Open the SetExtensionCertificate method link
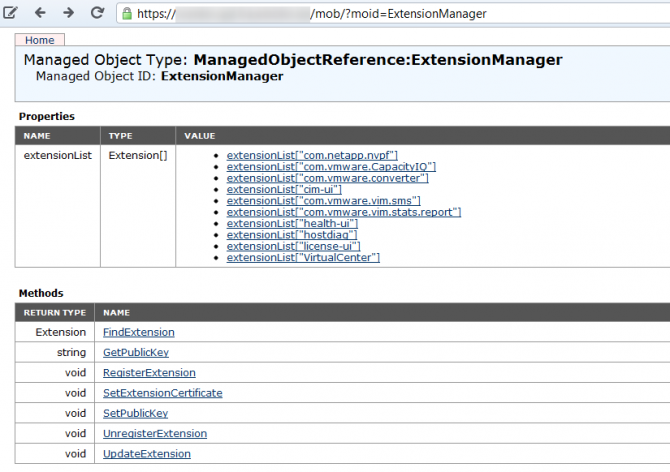 point(163,393)
